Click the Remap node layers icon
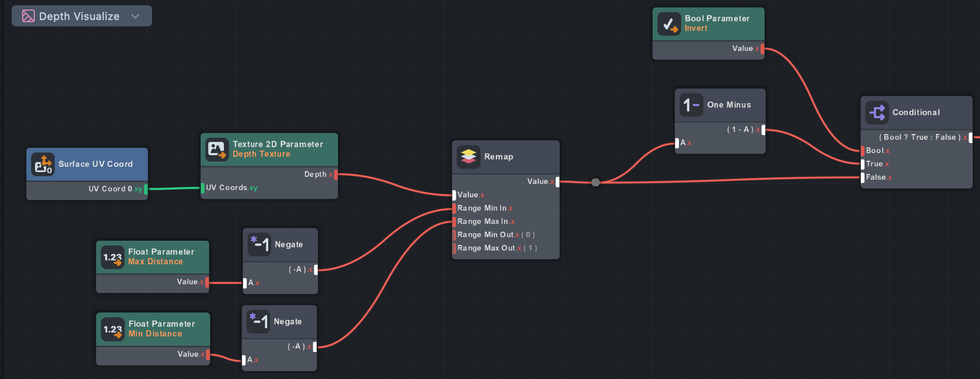Screen dimensions: 980x379 click(x=468, y=157)
